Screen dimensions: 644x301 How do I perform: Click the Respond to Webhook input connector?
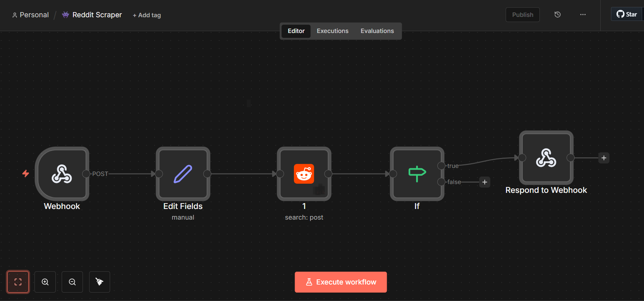(522, 158)
